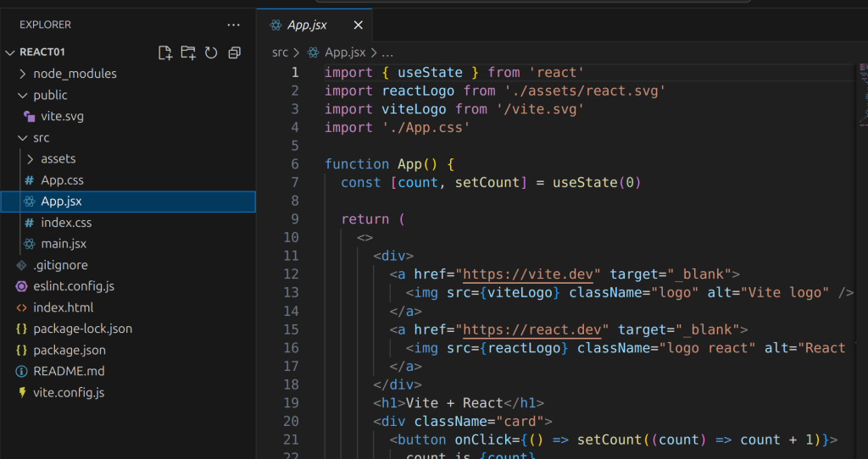Click the New File icon in Explorer
Image resolution: width=868 pixels, height=459 pixels.
(x=165, y=53)
